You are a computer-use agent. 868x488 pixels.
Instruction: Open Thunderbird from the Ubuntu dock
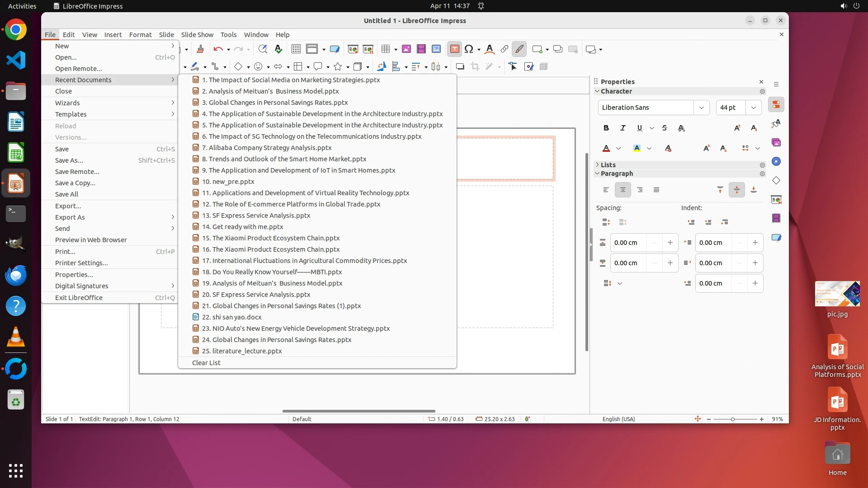(x=16, y=276)
